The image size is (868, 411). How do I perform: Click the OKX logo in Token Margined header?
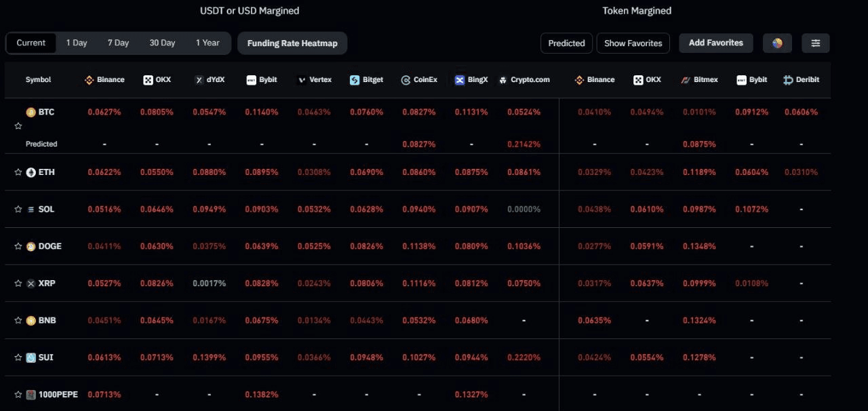[x=638, y=80]
